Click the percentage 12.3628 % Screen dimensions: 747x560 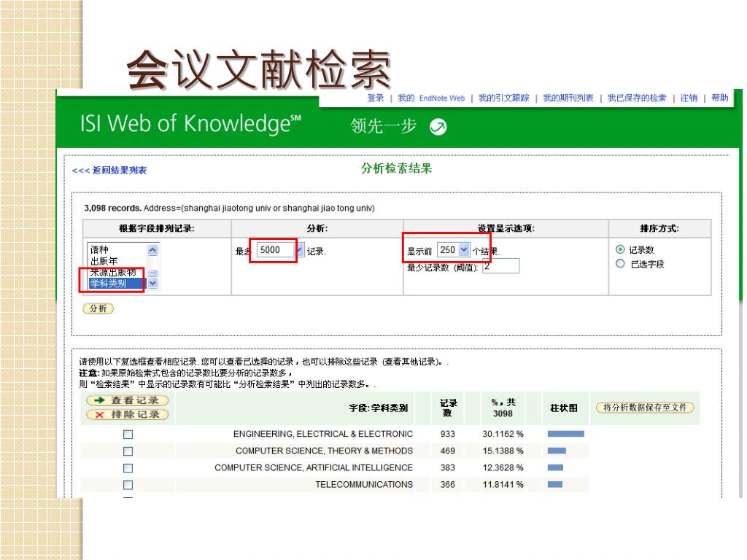click(503, 467)
